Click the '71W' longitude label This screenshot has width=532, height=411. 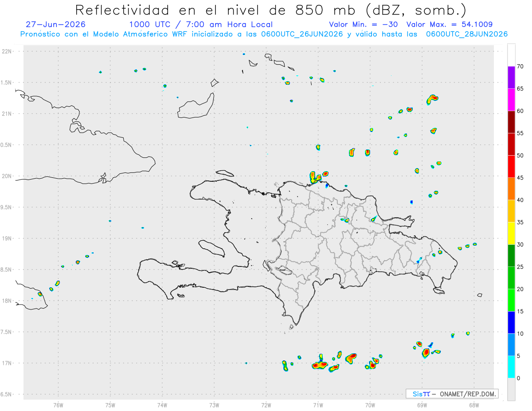[x=318, y=405]
